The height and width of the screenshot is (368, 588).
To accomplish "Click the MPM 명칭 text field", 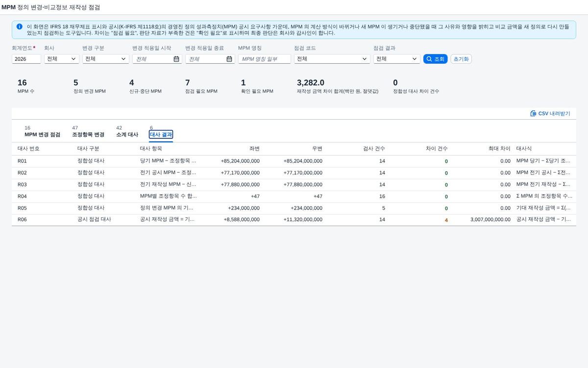I will pos(265,59).
